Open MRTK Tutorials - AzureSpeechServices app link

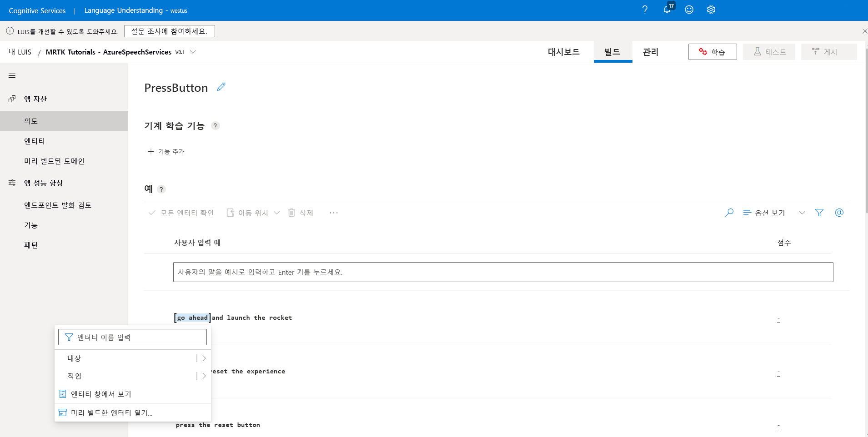tap(109, 52)
